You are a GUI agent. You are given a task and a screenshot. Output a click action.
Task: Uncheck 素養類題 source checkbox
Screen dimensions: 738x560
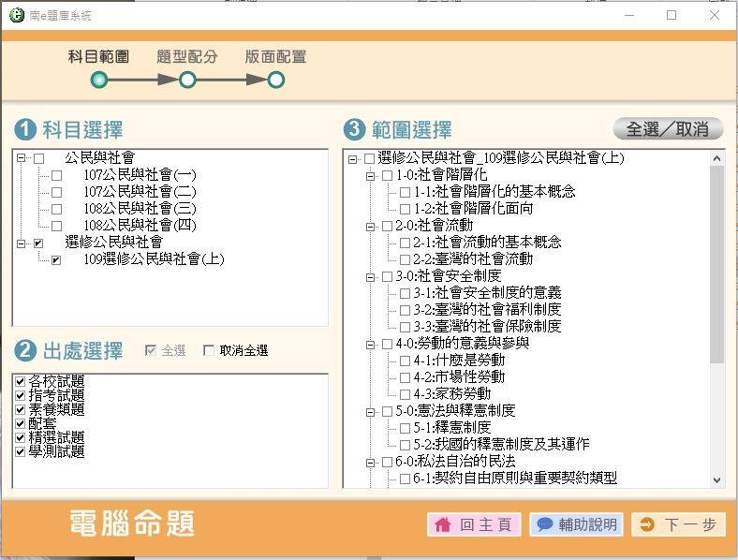click(21, 409)
